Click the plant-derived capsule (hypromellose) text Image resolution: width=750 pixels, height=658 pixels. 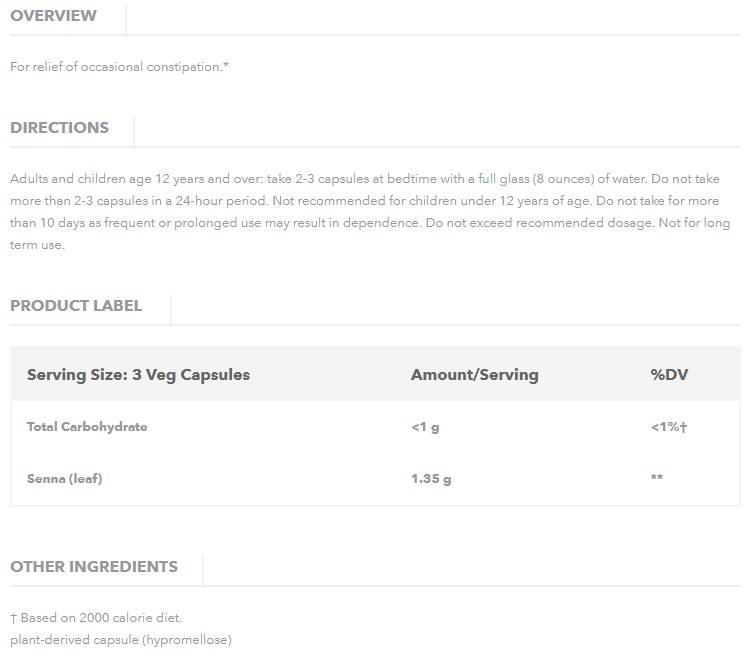pyautogui.click(x=120, y=639)
